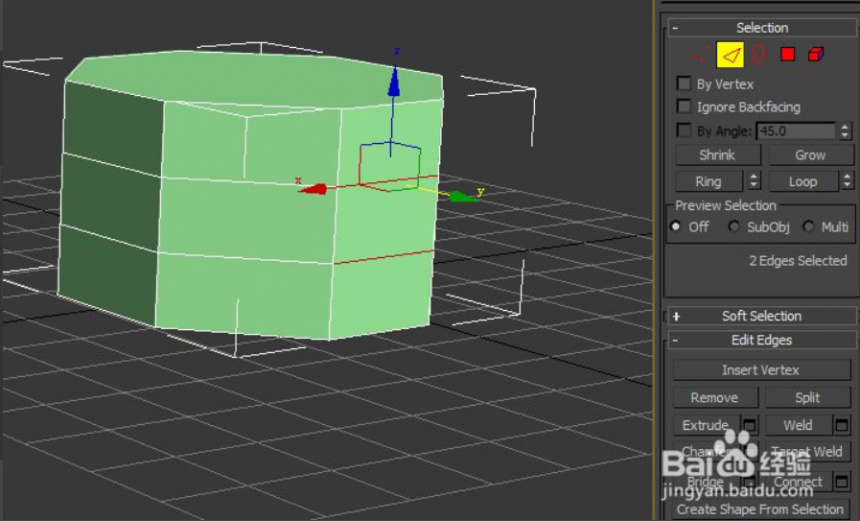Screen dimensions: 860x521
Task: Click the Grow selection button
Action: [810, 155]
